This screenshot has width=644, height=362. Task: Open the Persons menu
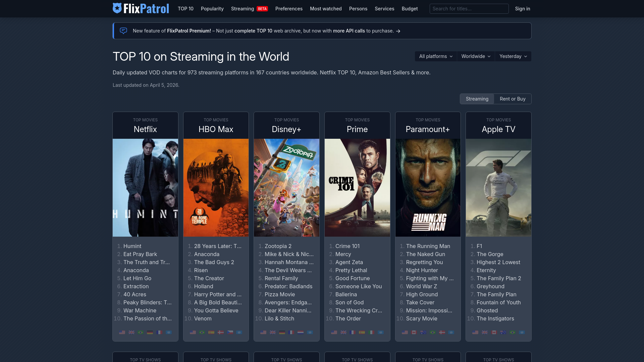click(358, 9)
